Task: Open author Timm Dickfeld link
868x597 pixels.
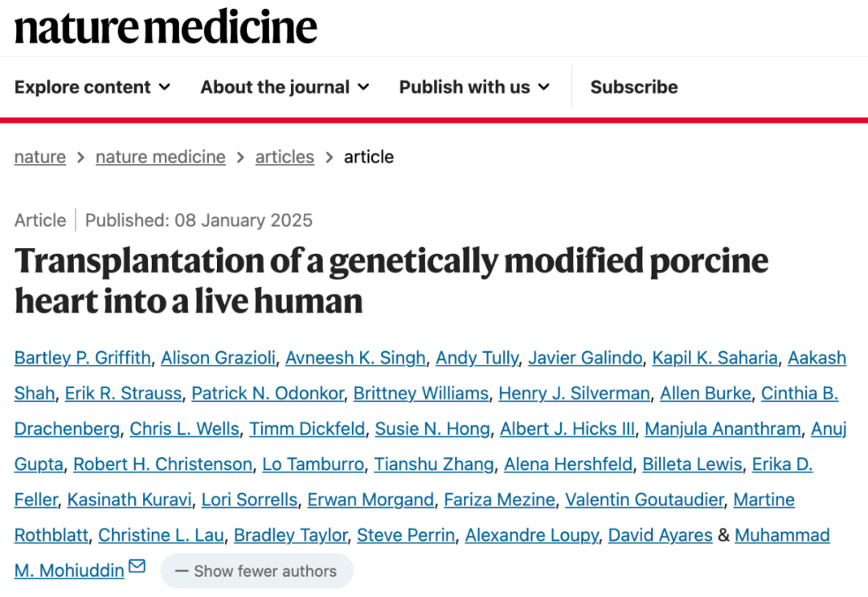Action: (307, 429)
